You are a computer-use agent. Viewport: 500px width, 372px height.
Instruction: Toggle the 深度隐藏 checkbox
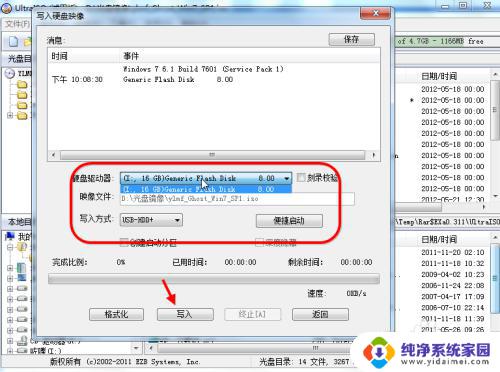tap(259, 242)
